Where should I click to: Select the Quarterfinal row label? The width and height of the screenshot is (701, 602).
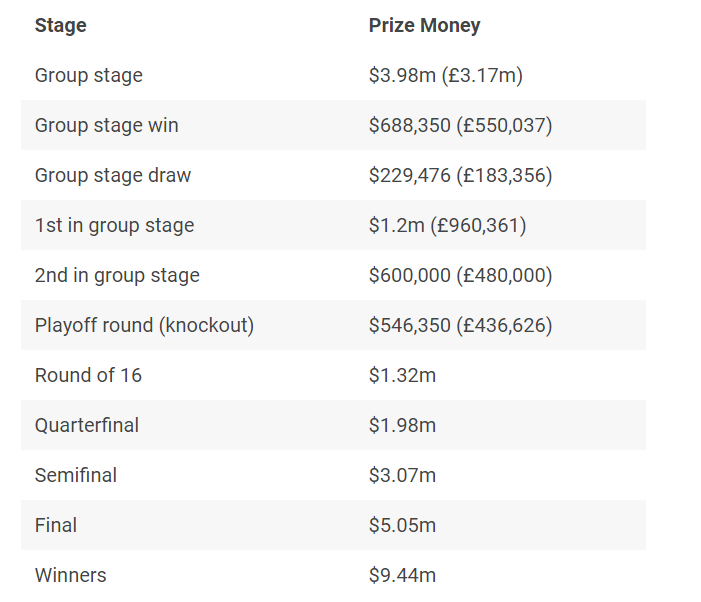click(87, 425)
